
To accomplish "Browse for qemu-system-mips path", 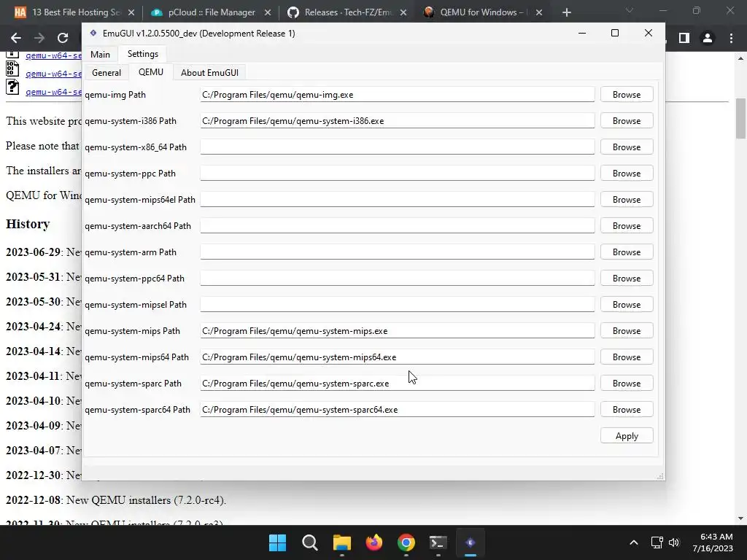I will [x=627, y=330].
